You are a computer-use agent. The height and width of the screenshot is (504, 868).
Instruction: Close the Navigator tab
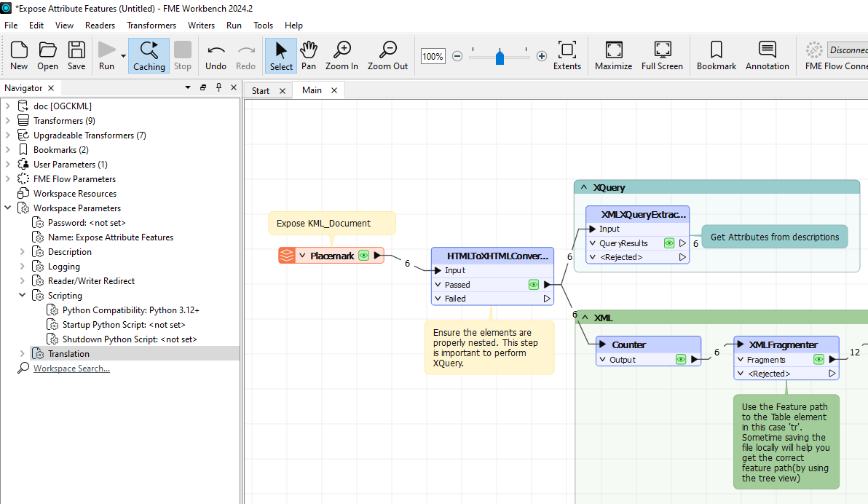(51, 88)
